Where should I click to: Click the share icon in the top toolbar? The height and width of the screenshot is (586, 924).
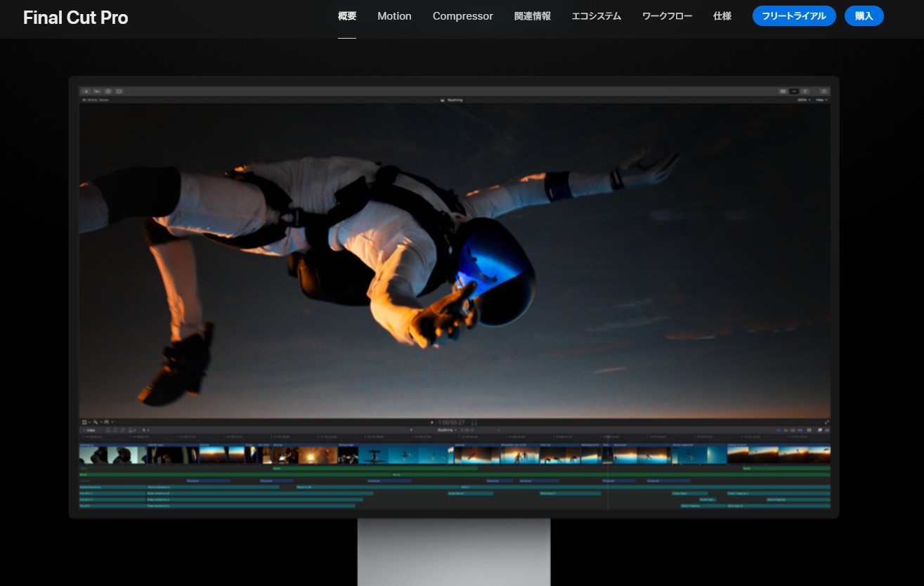824,91
